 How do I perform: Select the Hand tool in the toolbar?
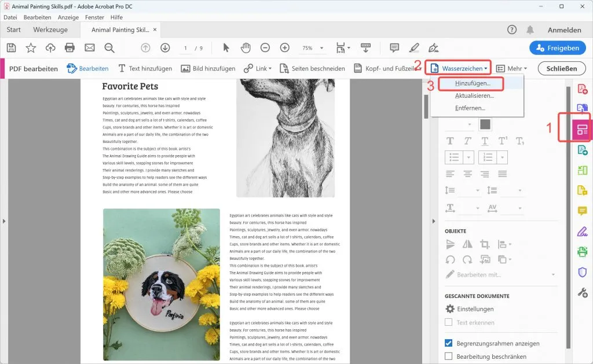tap(246, 48)
